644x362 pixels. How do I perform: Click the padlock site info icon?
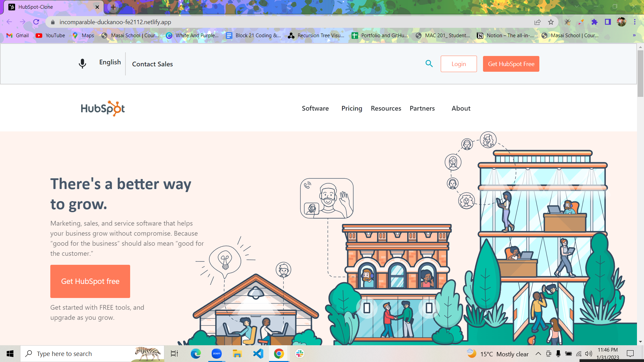click(x=53, y=22)
